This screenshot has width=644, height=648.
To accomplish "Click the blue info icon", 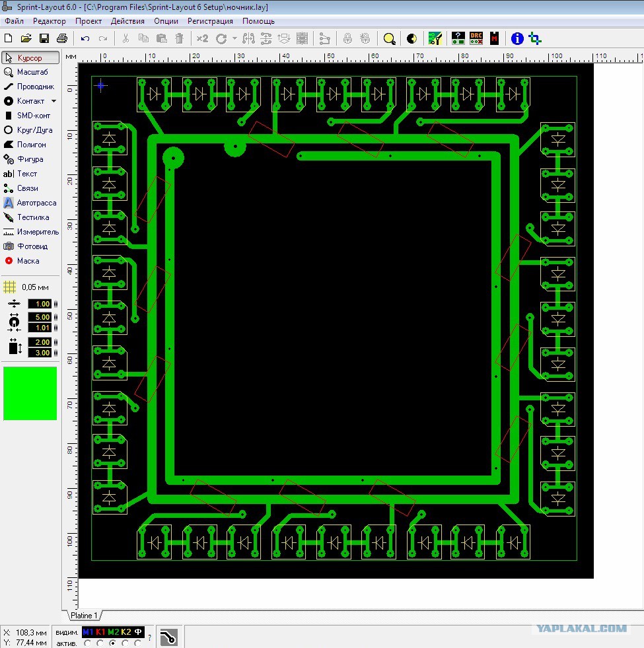I will [517, 39].
